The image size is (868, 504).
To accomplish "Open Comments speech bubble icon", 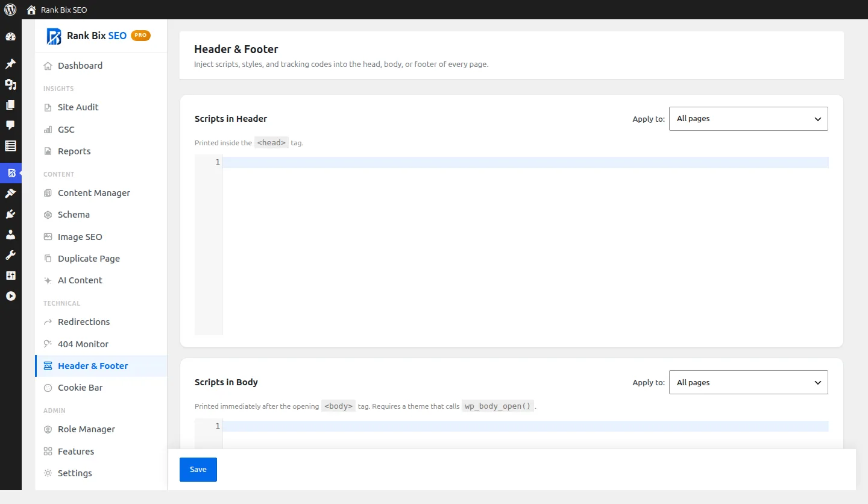I will pos(10,125).
